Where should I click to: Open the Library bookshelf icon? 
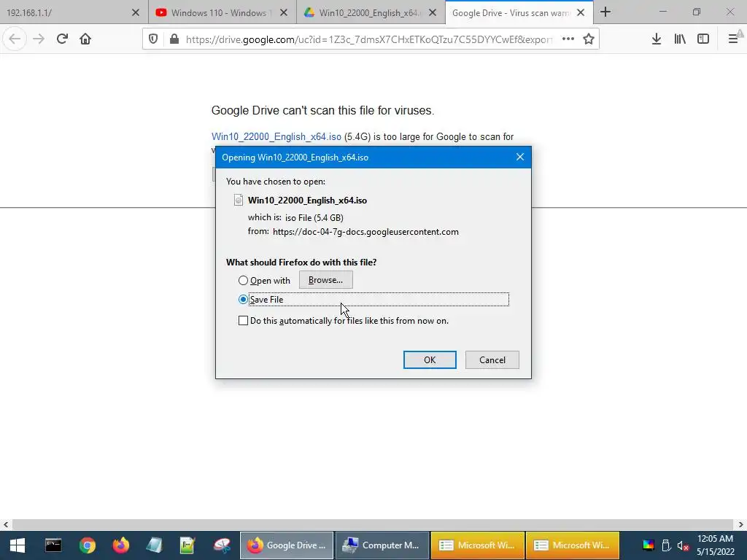pyautogui.click(x=680, y=39)
